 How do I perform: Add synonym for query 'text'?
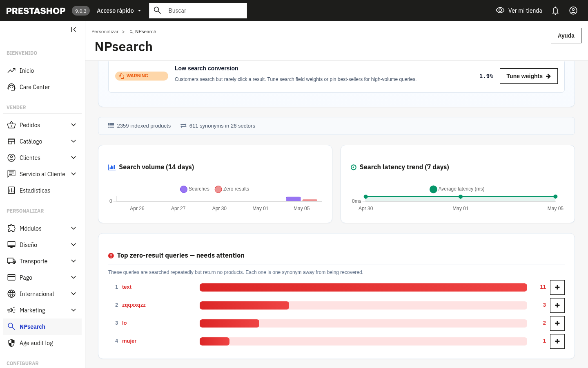click(x=557, y=287)
